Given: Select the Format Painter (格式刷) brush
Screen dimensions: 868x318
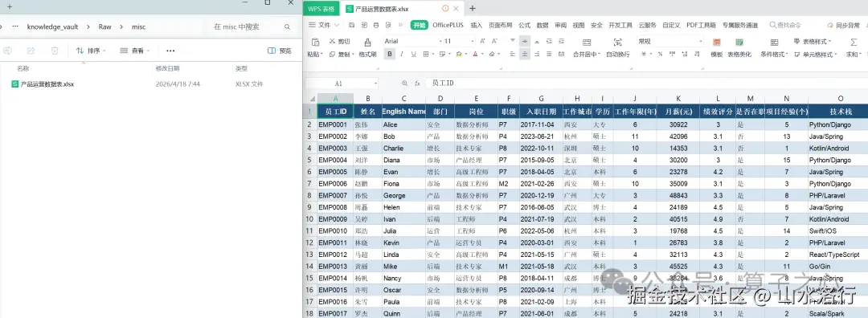Looking at the screenshot, I should [x=367, y=42].
